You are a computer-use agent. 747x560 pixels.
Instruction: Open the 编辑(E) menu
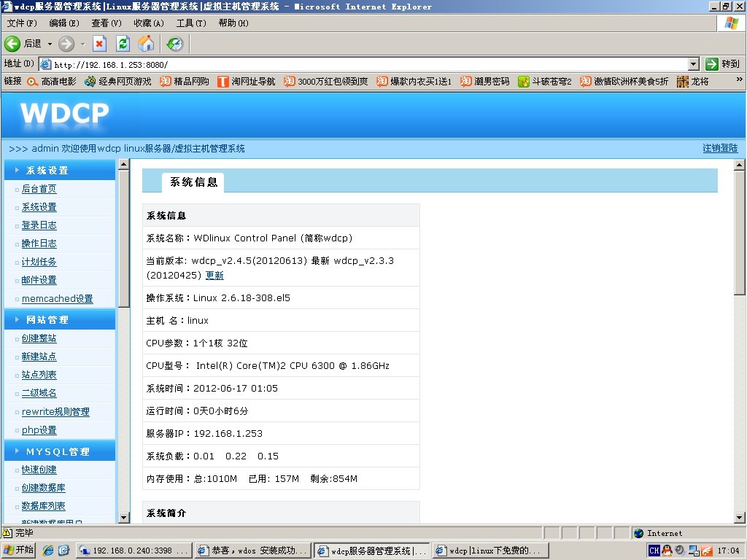(x=64, y=23)
